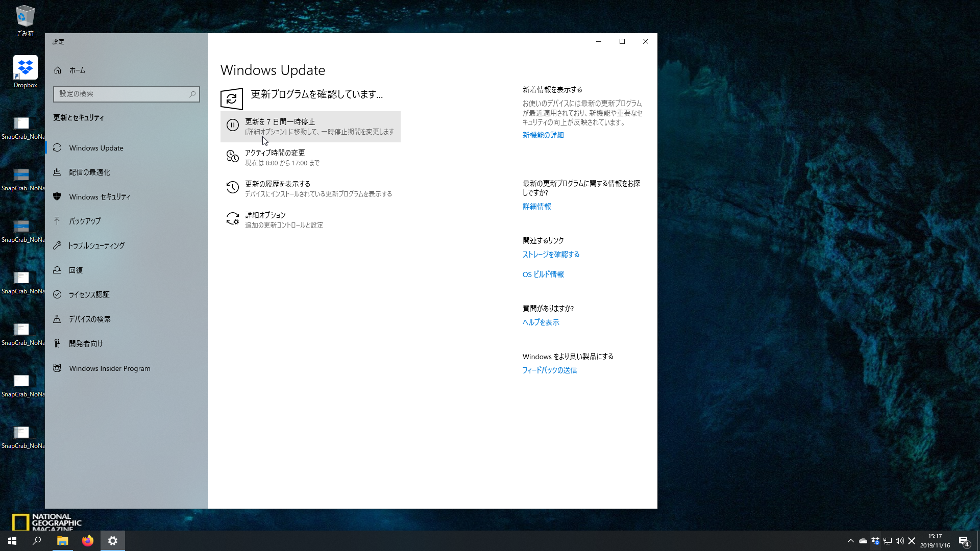Viewport: 980px width, 551px height.
Task: Expand hidden icons in the system tray
Action: [x=850, y=541]
